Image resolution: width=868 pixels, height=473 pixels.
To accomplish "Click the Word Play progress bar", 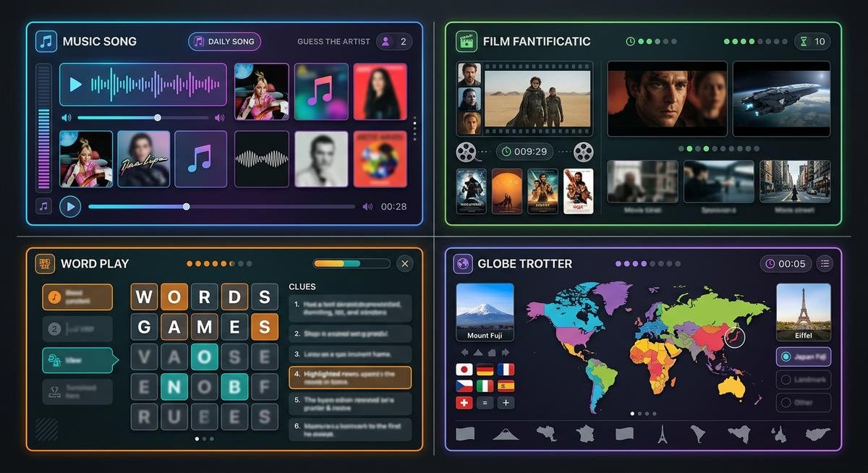I will point(352,263).
